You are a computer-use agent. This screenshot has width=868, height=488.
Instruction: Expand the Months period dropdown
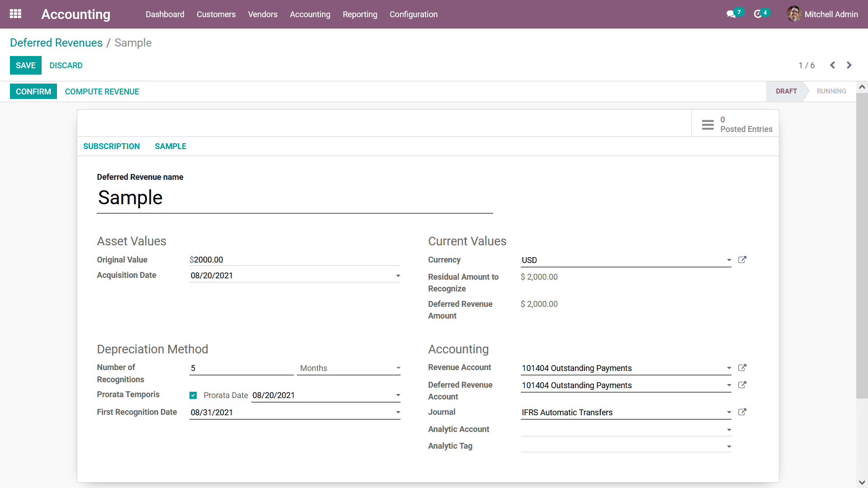pos(349,368)
